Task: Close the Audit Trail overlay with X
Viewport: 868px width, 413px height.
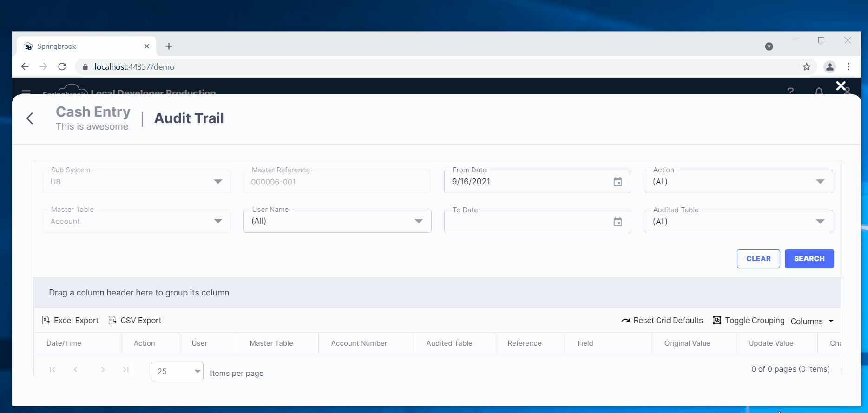Action: tap(841, 86)
